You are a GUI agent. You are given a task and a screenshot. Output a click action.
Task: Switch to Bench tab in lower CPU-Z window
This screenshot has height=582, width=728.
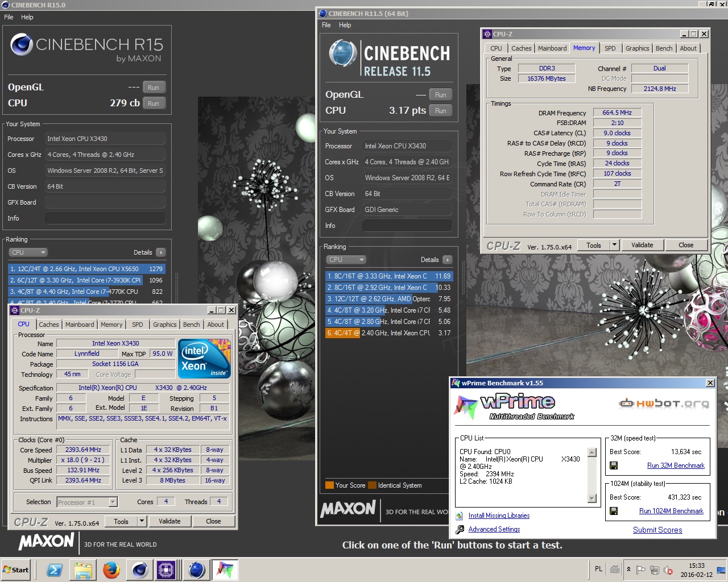point(192,325)
